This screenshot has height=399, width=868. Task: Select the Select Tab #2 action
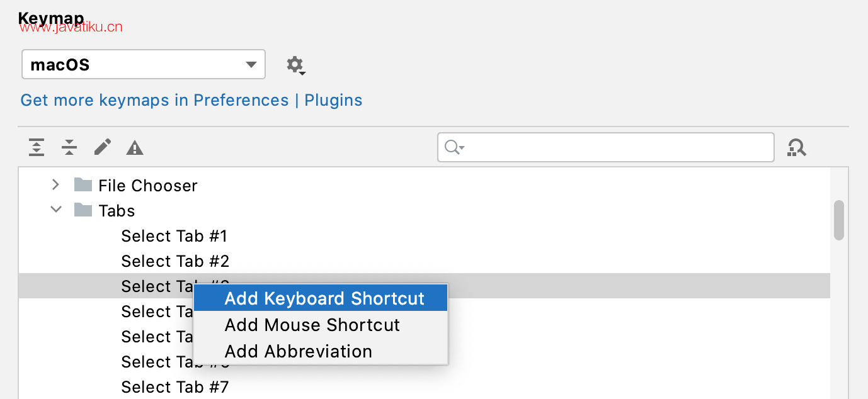coord(175,261)
